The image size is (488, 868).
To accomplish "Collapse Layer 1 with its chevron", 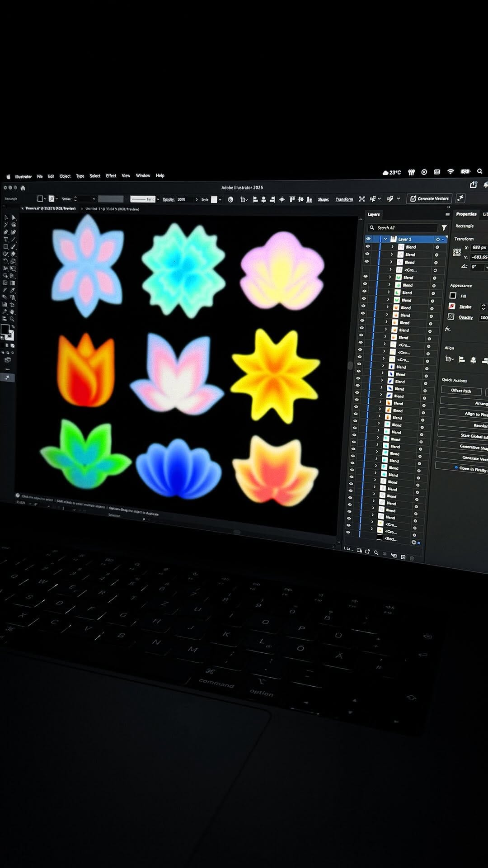I will click(x=385, y=239).
